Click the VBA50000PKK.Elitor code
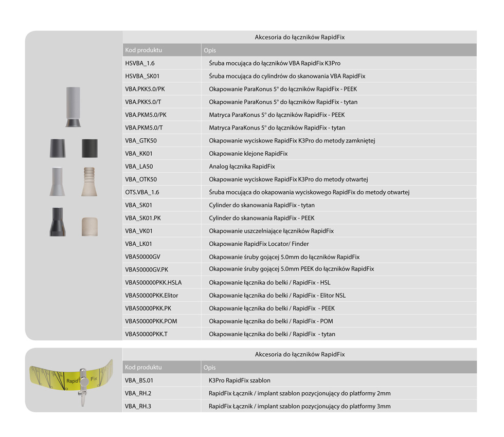This screenshot has height=437, width=504. (x=151, y=295)
